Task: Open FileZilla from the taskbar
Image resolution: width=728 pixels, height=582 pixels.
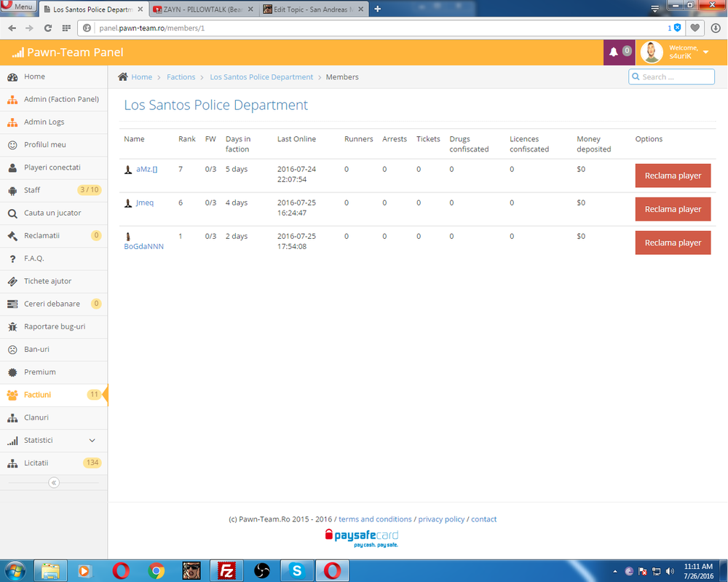Action: (226, 571)
